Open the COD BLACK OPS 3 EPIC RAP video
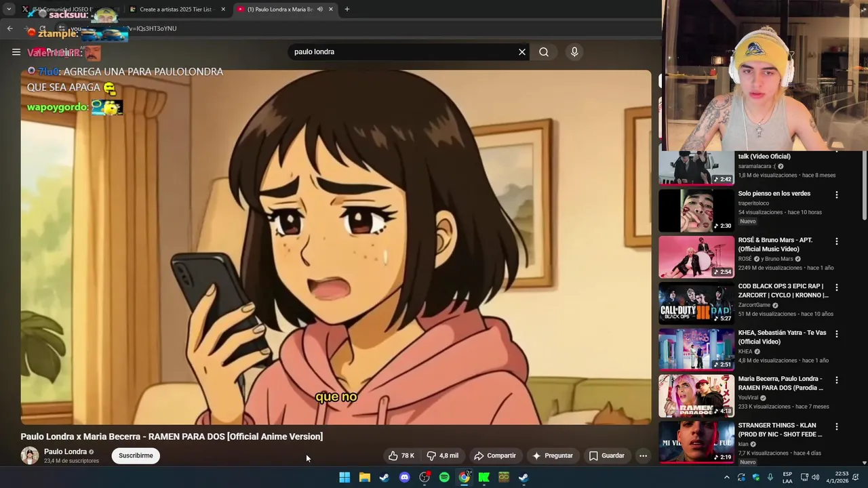This screenshot has height=488, width=868. point(783,291)
